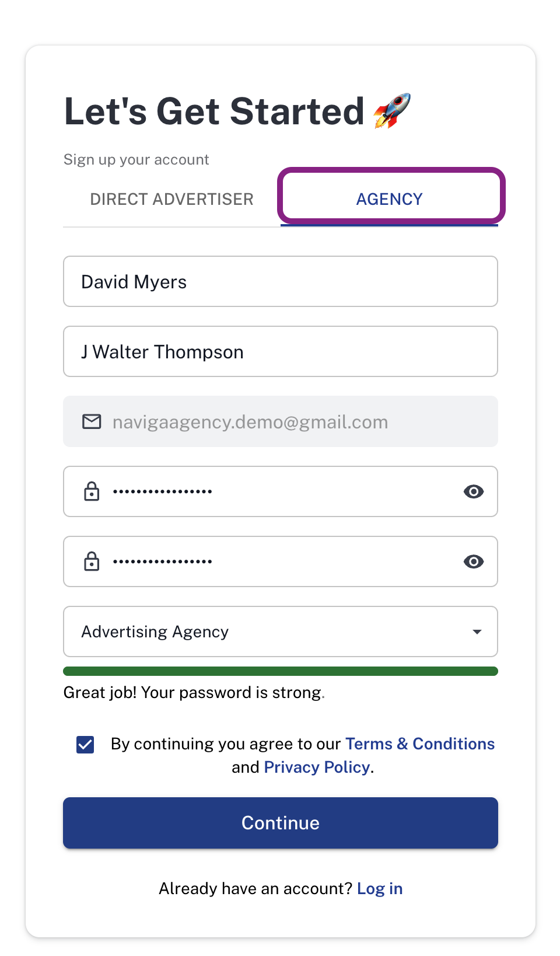The image size is (560, 956).
Task: Select the Agency tab
Action: click(x=389, y=199)
